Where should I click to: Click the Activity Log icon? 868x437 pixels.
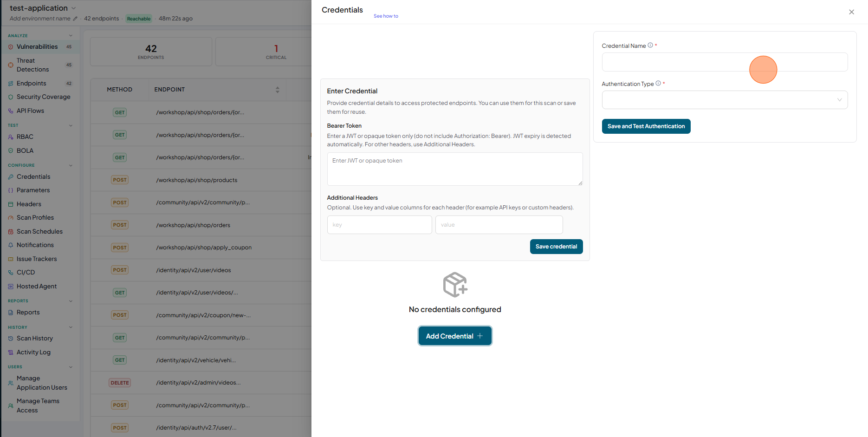11,352
